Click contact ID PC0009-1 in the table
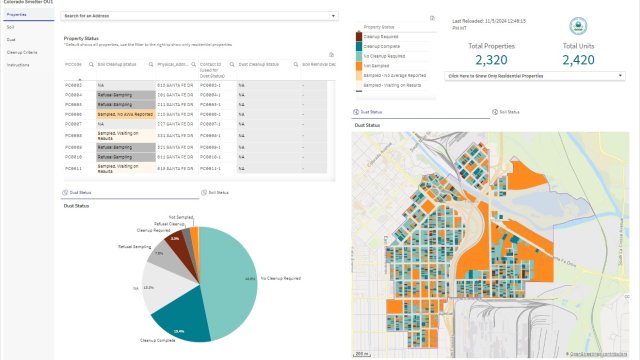Screen dimensions: 640x360 point(210,147)
